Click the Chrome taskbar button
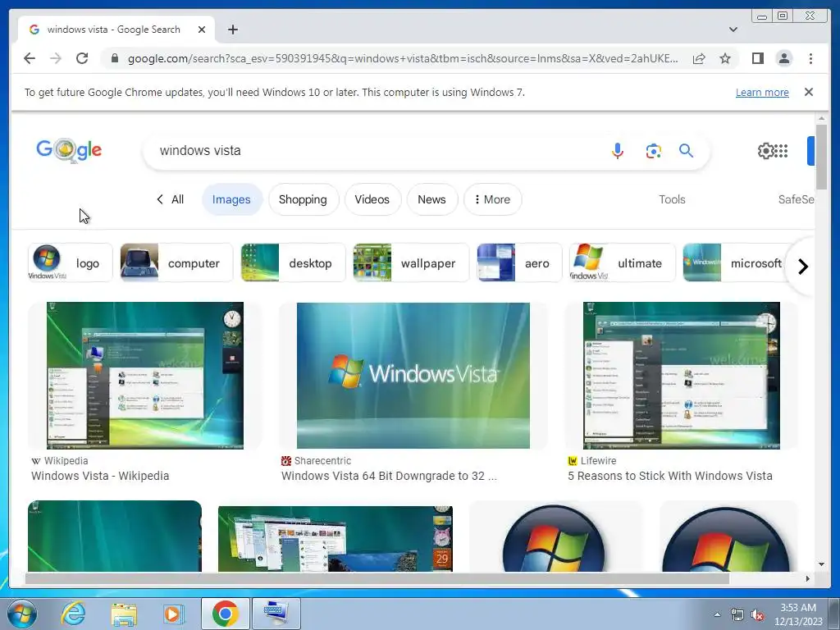The height and width of the screenshot is (630, 840). click(x=225, y=614)
